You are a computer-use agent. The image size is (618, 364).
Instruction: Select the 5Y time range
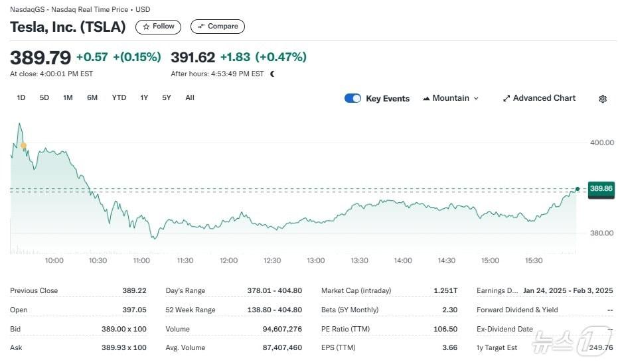click(x=167, y=97)
